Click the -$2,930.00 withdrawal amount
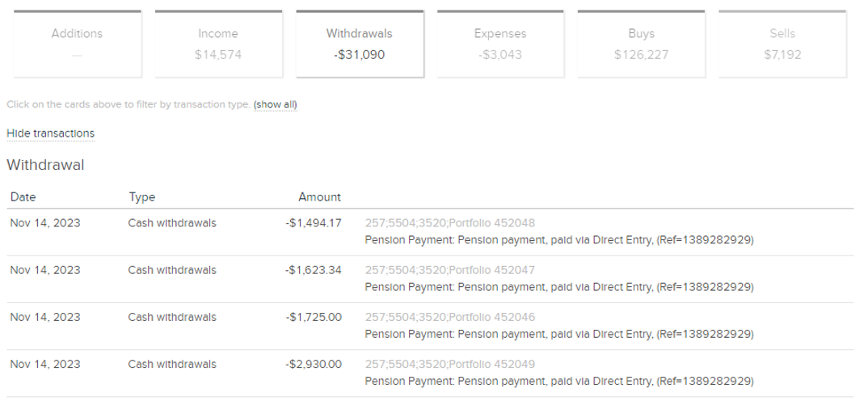 tap(314, 365)
